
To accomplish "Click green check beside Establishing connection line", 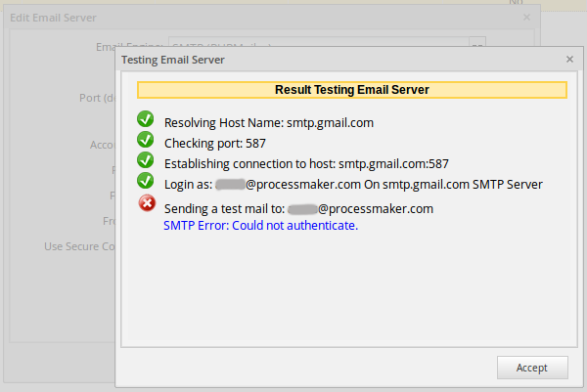I will (146, 160).
